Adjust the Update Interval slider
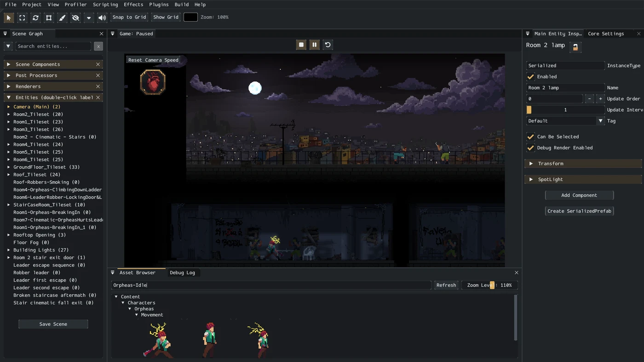 click(565, 110)
